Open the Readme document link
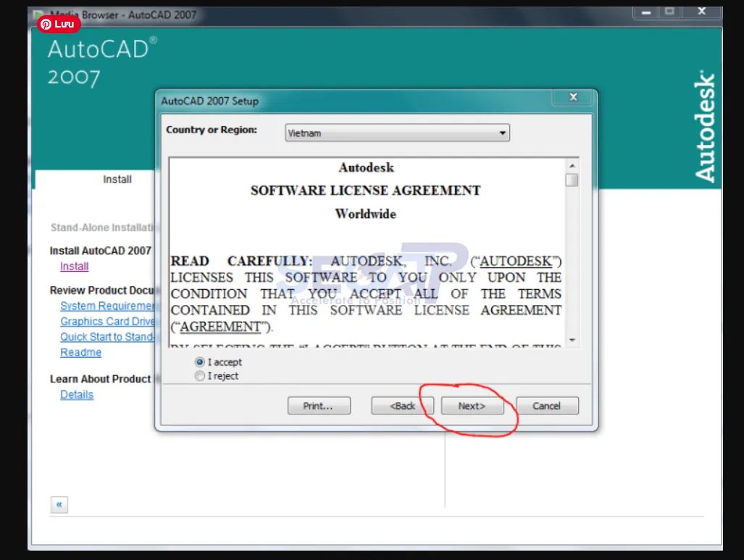 click(80, 352)
